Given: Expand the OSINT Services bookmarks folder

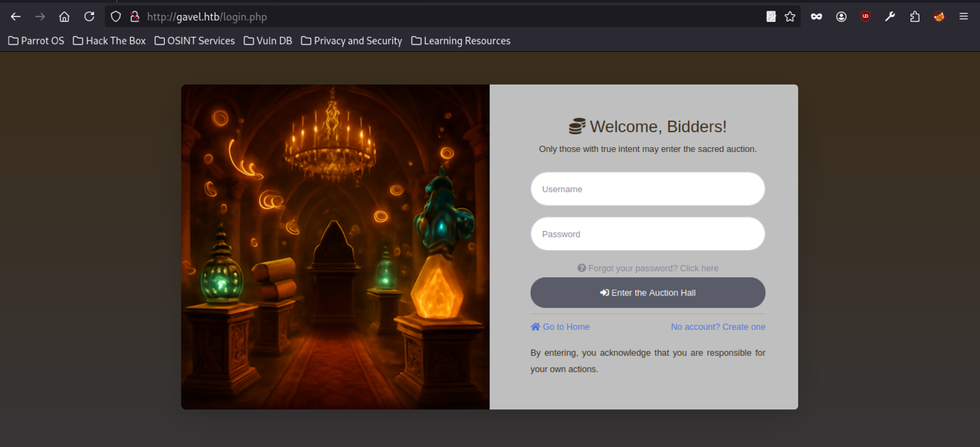Looking at the screenshot, I should 195,41.
